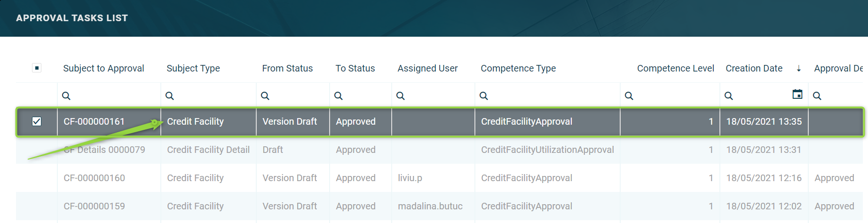This screenshot has height=223, width=868.
Task: Open the CF-000000160 approval task
Action: [x=95, y=178]
